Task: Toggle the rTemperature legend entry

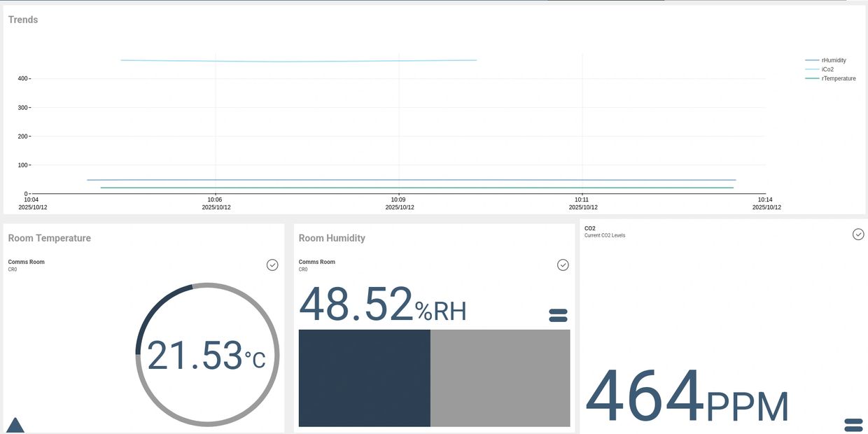Action: [x=838, y=78]
